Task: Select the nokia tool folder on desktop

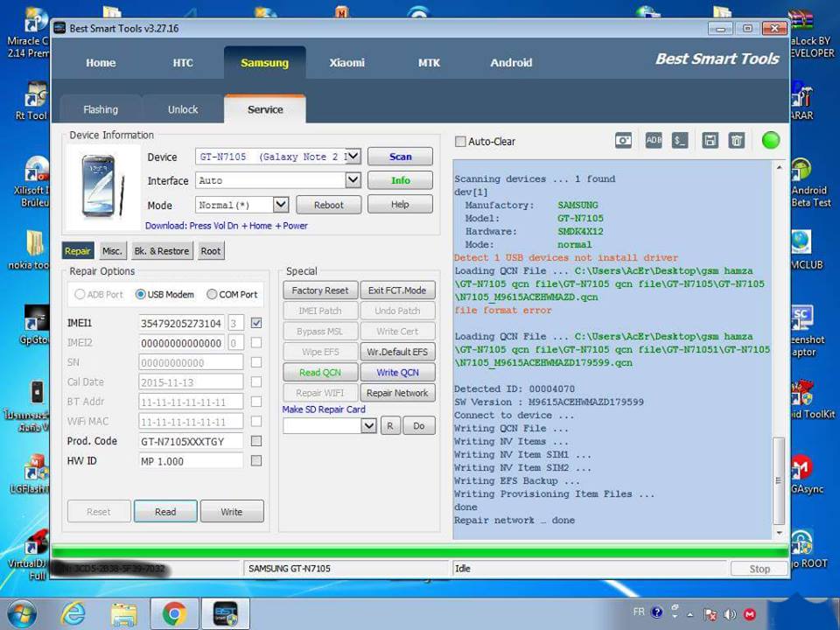Action: point(30,249)
